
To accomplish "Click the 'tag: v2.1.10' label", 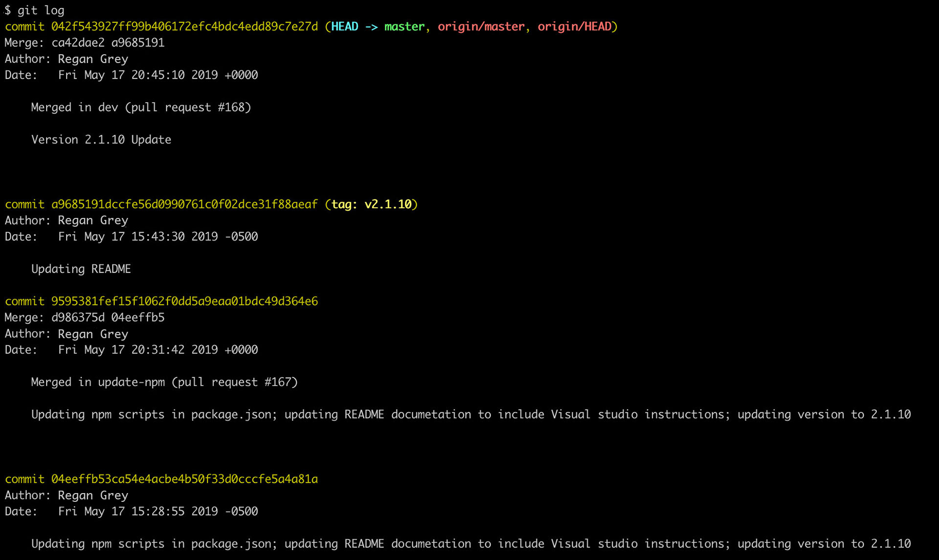I will pos(372,204).
